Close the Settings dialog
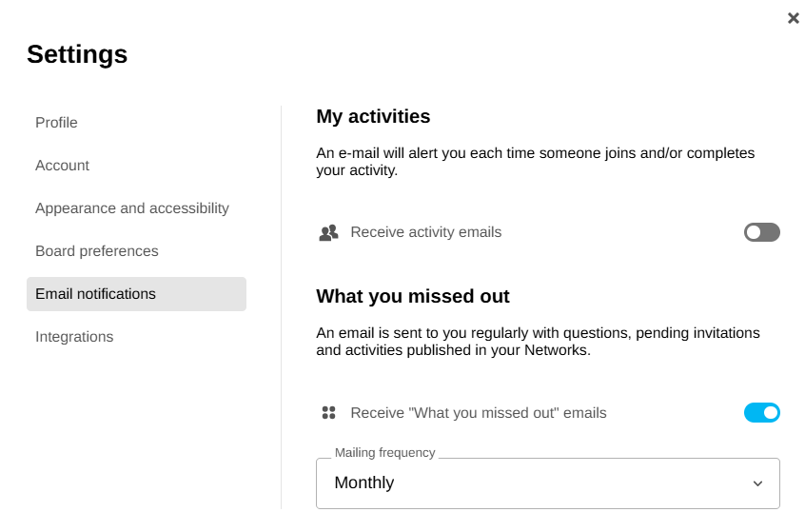The image size is (805, 532). coord(794,18)
